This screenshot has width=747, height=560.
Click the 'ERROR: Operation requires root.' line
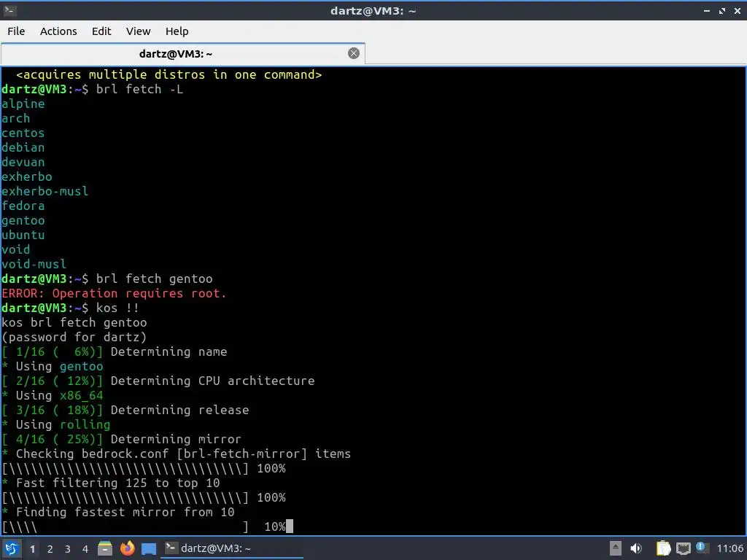(x=114, y=293)
